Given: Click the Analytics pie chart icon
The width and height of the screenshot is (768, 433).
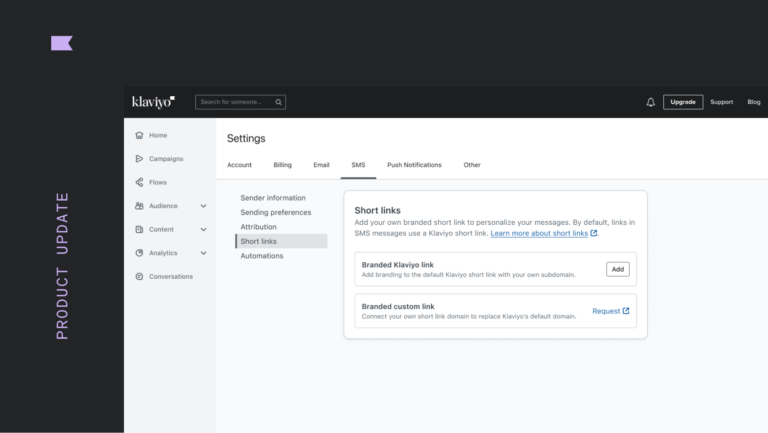Looking at the screenshot, I should pos(139,253).
